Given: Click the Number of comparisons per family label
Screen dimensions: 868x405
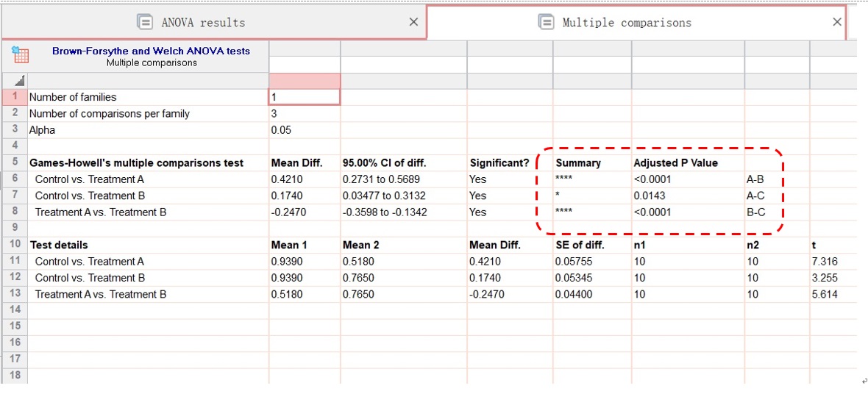Looking at the screenshot, I should coord(110,114).
